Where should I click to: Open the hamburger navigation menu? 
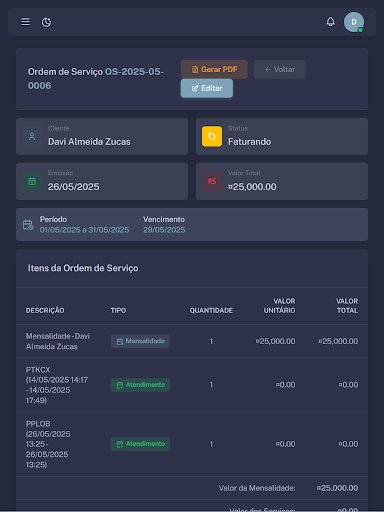click(25, 22)
